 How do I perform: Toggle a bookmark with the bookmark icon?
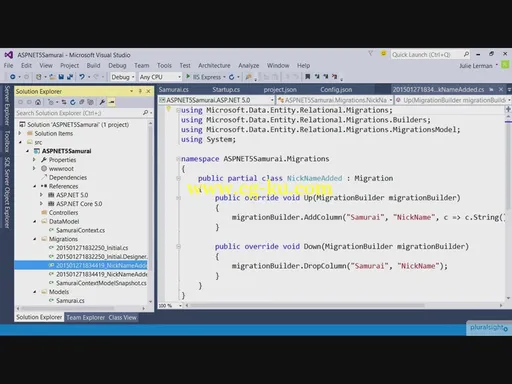tap(308, 77)
